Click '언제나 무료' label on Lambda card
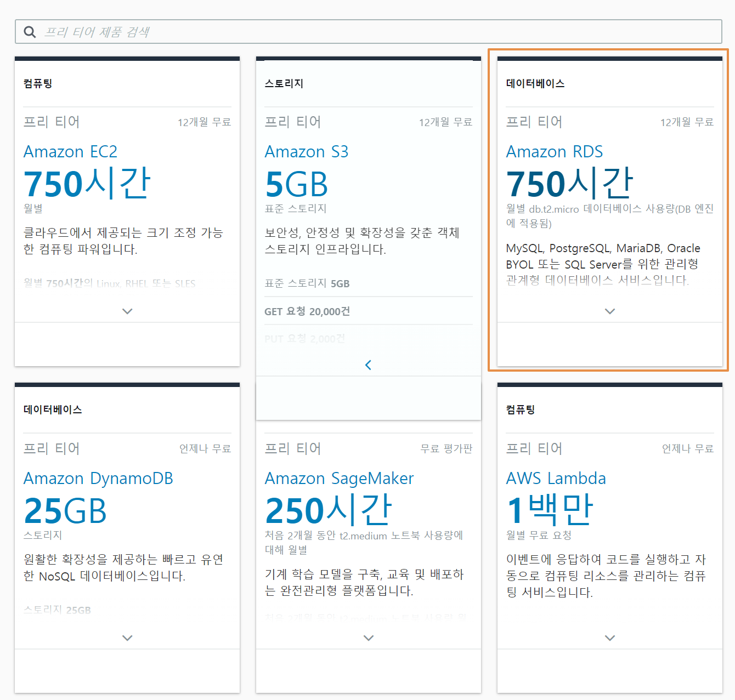Image resolution: width=735 pixels, height=700 pixels. [688, 449]
